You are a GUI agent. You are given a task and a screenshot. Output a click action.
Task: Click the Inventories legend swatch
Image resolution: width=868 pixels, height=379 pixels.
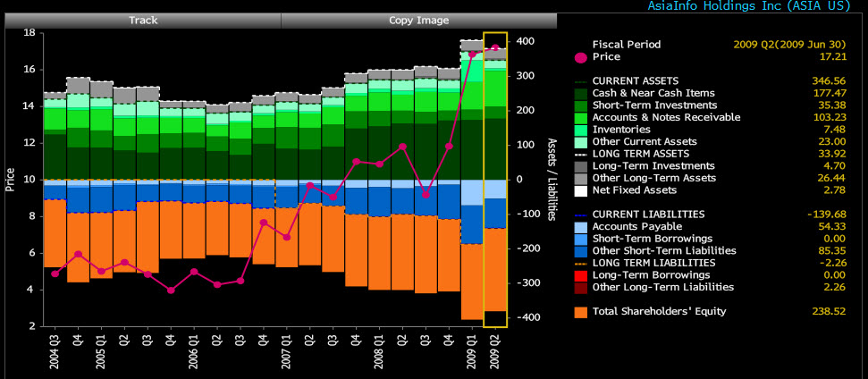click(581, 130)
